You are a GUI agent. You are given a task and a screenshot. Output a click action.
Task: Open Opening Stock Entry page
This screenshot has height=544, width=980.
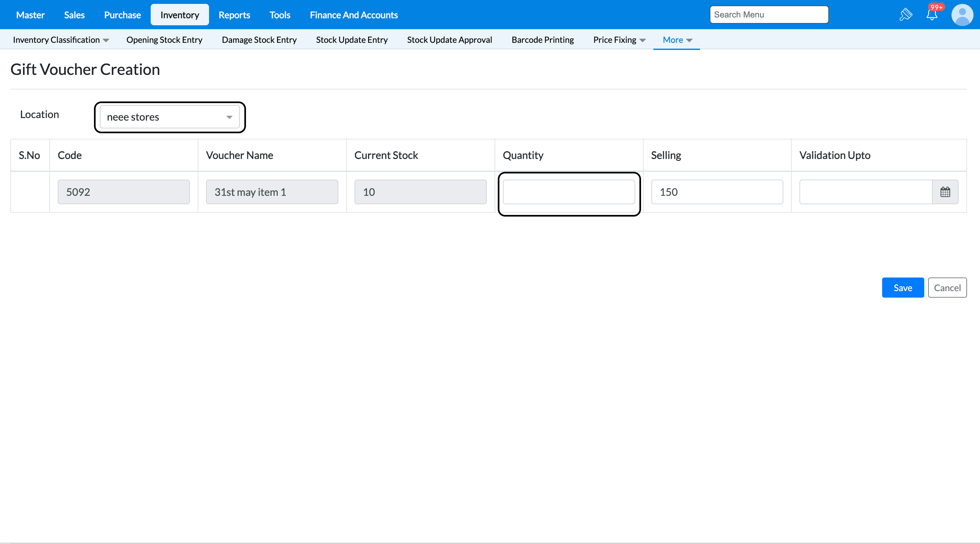coord(164,40)
